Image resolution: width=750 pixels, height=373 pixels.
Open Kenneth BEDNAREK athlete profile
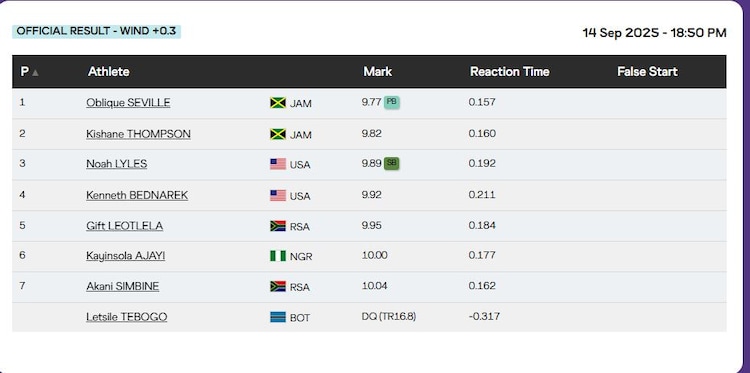coord(137,195)
